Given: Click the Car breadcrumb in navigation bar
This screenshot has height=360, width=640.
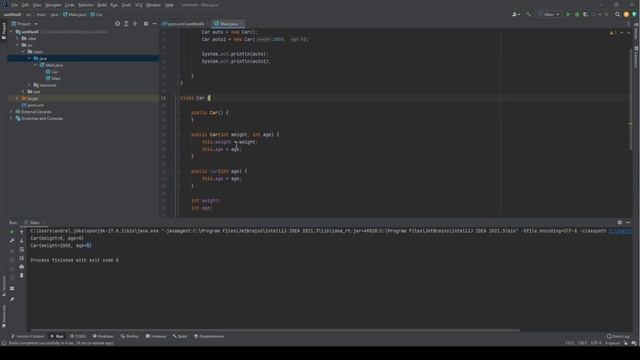Looking at the screenshot, I should coord(96,14).
